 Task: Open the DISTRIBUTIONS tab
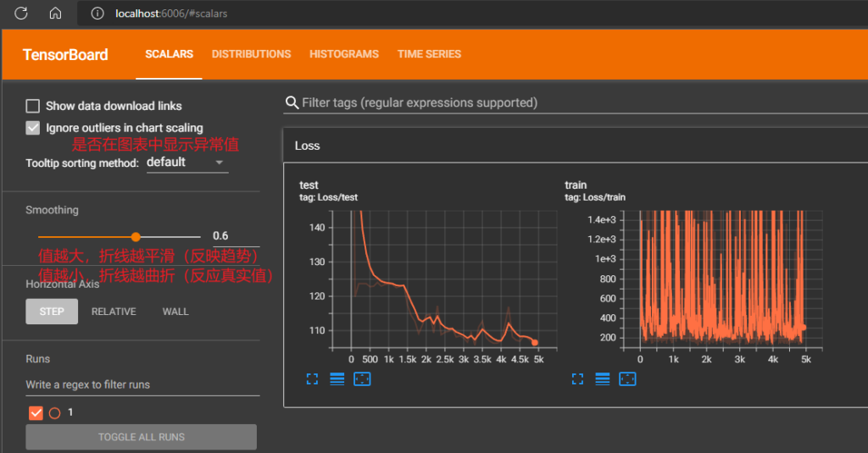251,54
